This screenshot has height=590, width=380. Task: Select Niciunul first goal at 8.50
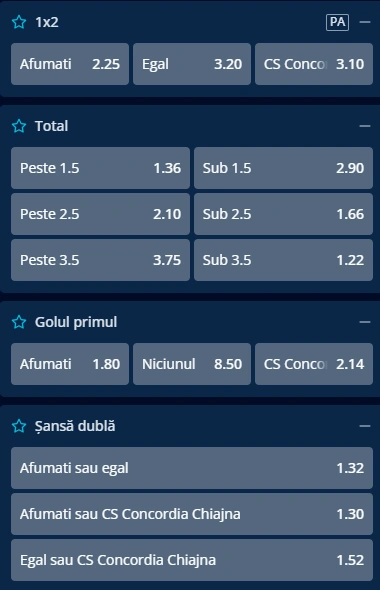pos(192,364)
